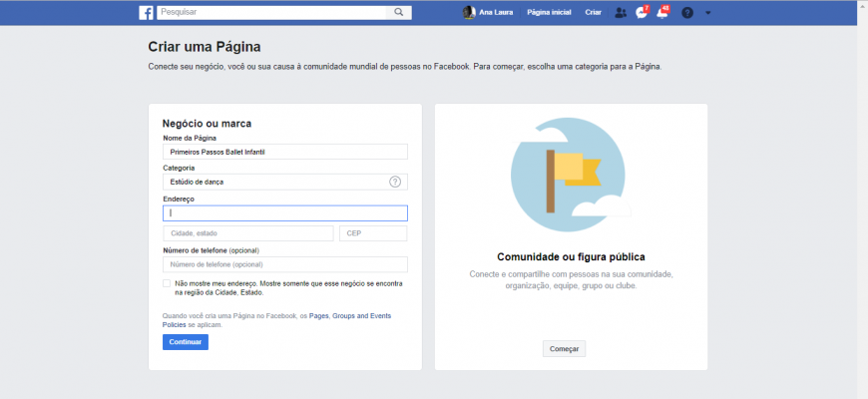Open Ana Laura profile link
The width and height of the screenshot is (868, 399).
(496, 12)
